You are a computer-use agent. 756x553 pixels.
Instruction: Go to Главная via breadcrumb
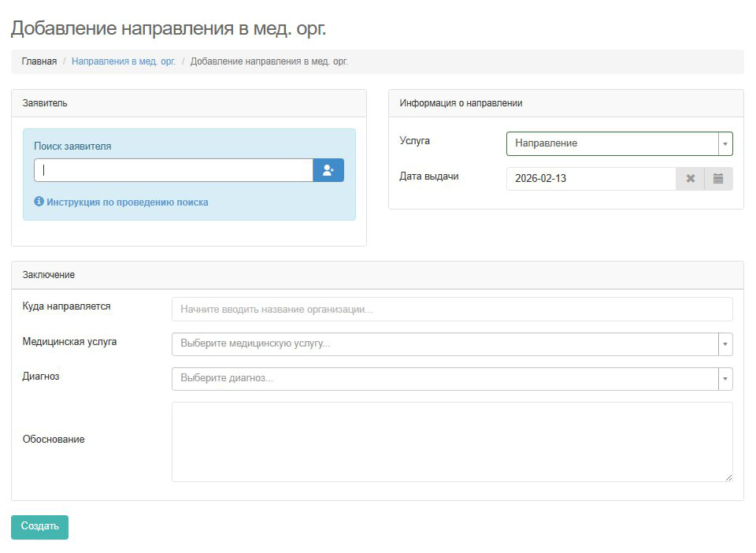click(x=39, y=61)
